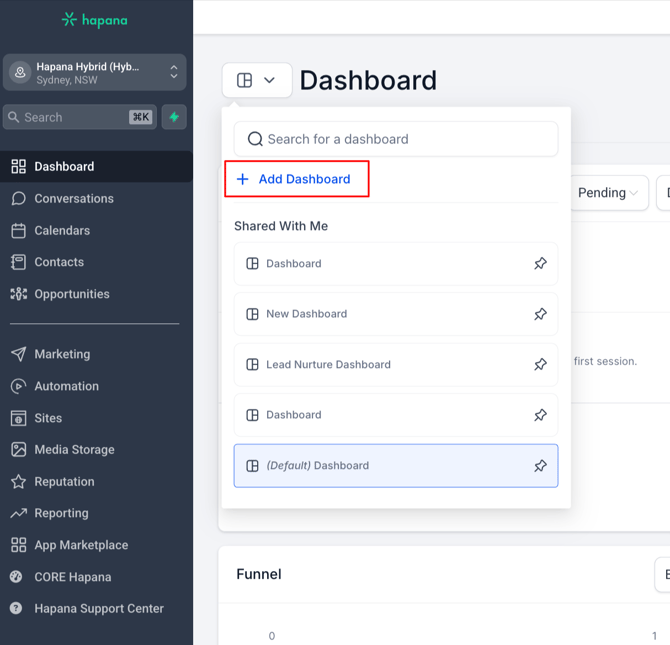Open the Pending filter dropdown
670x645 pixels.
click(x=607, y=193)
